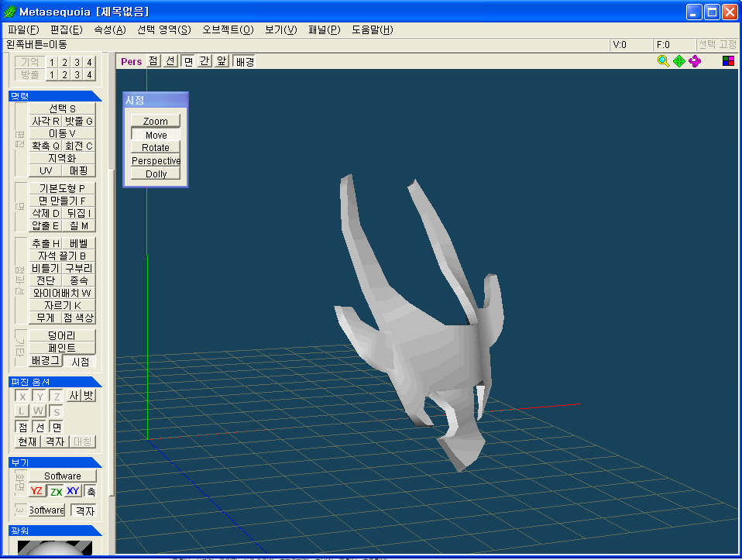Toggle the YZ plane grid display
Viewport: 742px width, 560px height.
pyautogui.click(x=36, y=491)
